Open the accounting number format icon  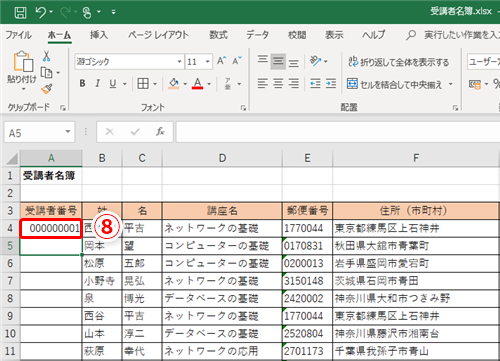coord(475,84)
